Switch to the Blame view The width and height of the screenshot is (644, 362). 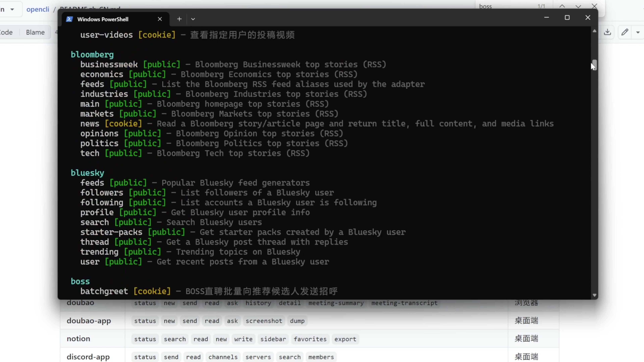coord(35,33)
